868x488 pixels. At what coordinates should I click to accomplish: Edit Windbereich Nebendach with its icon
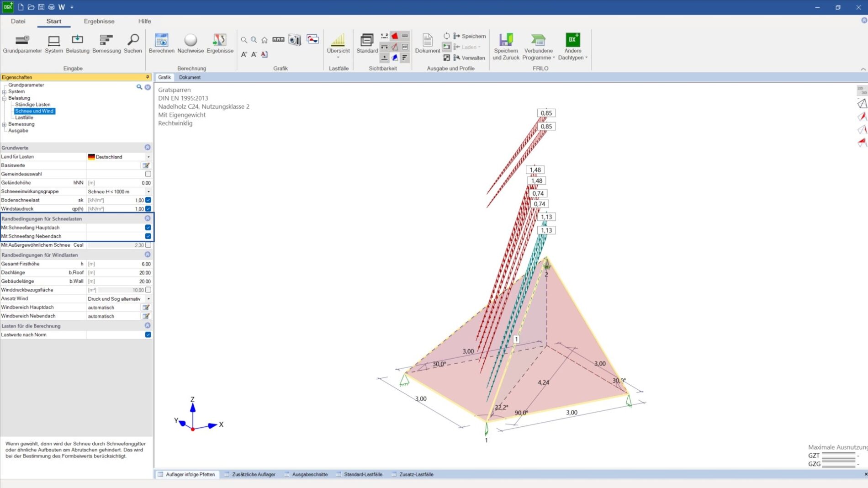[146, 316]
